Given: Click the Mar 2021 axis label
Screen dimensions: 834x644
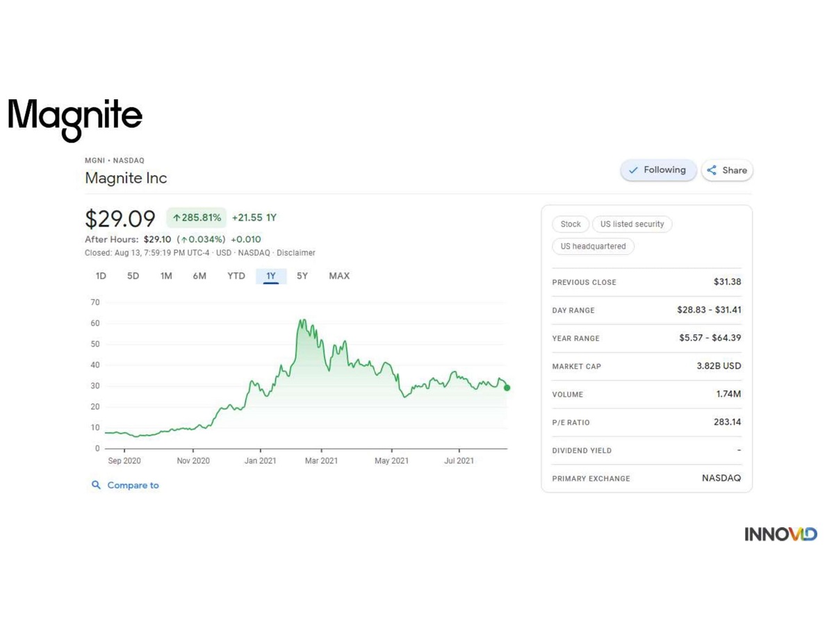Looking at the screenshot, I should click(x=321, y=461).
